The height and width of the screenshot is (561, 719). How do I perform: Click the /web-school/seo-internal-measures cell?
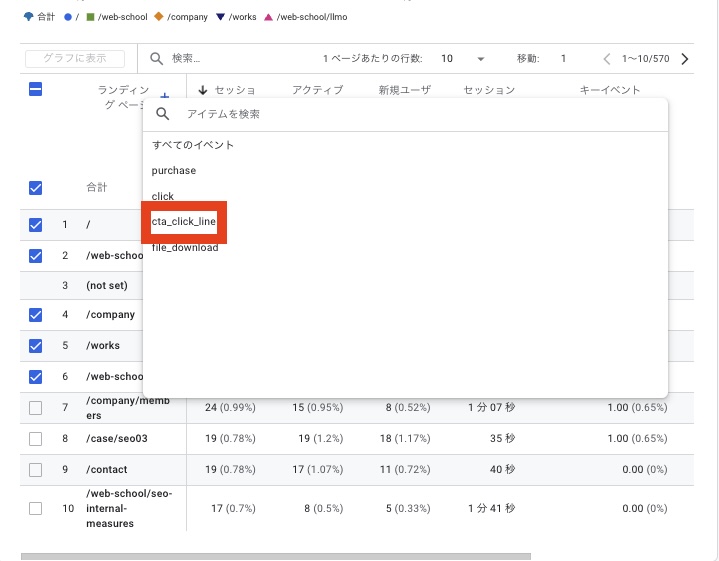click(x=129, y=508)
